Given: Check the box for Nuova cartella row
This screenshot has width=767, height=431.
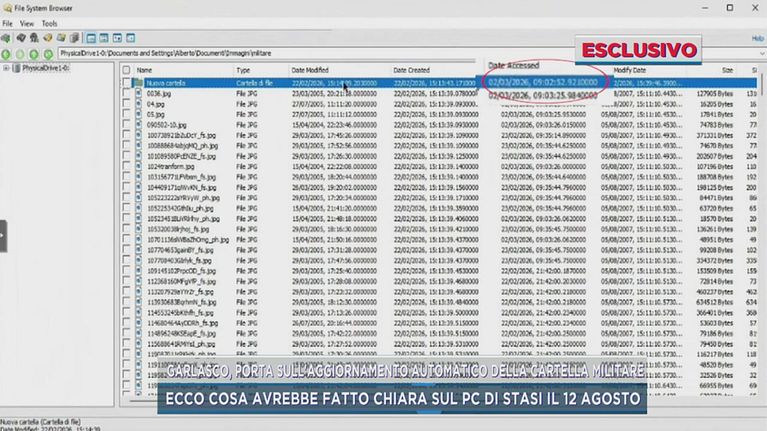Looking at the screenshot, I should pos(126,82).
